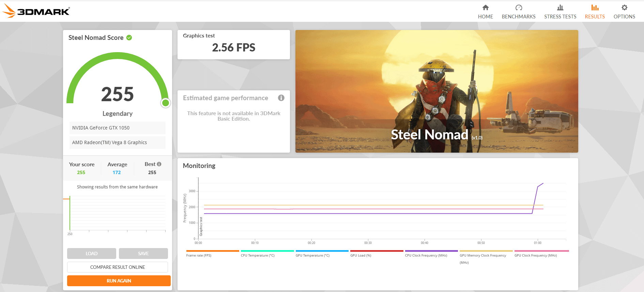
Task: Click the 3000 frequency axis label
Action: point(192,191)
